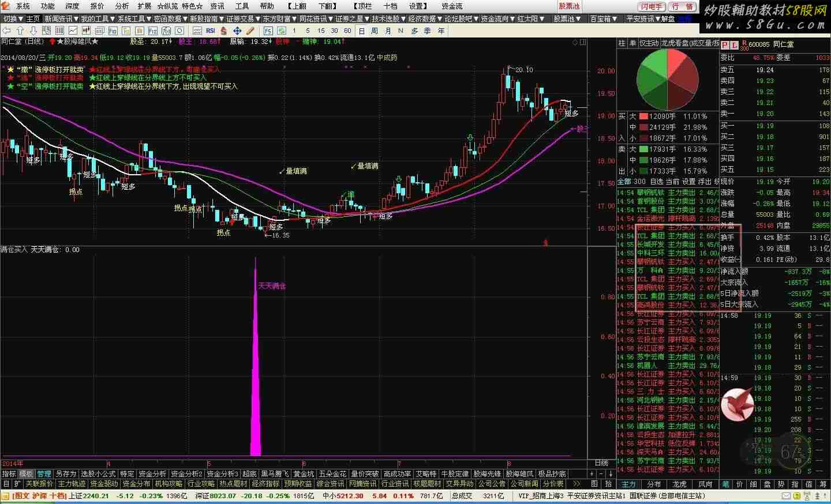831x504 pixels.
Task: Select the 5-minute period
Action: coord(308,31)
